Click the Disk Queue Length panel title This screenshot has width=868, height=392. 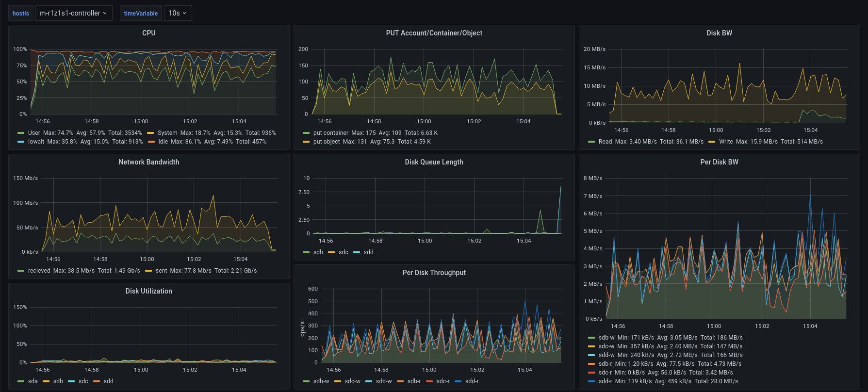tap(434, 162)
